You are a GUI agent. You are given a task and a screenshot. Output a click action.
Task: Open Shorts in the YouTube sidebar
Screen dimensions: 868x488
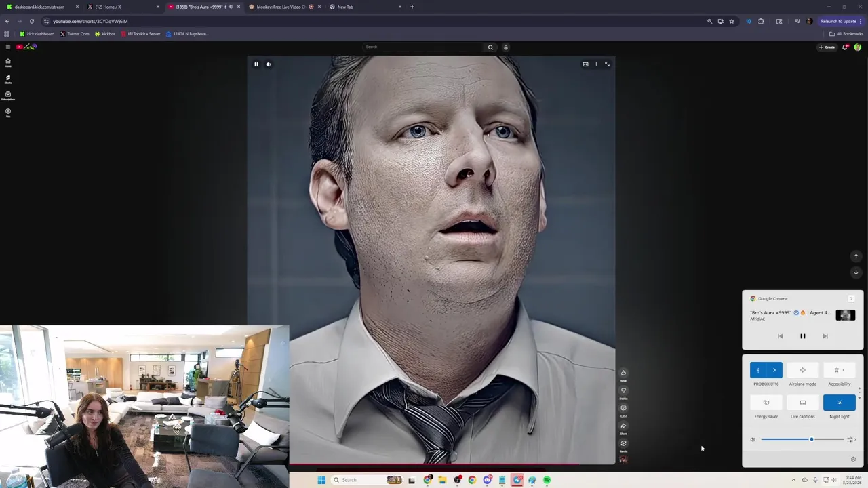(x=8, y=79)
